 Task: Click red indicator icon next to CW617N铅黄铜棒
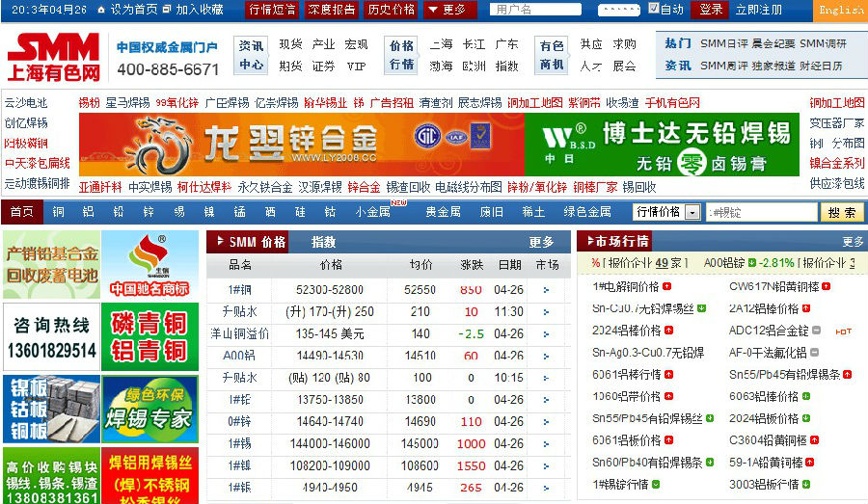pos(826,286)
